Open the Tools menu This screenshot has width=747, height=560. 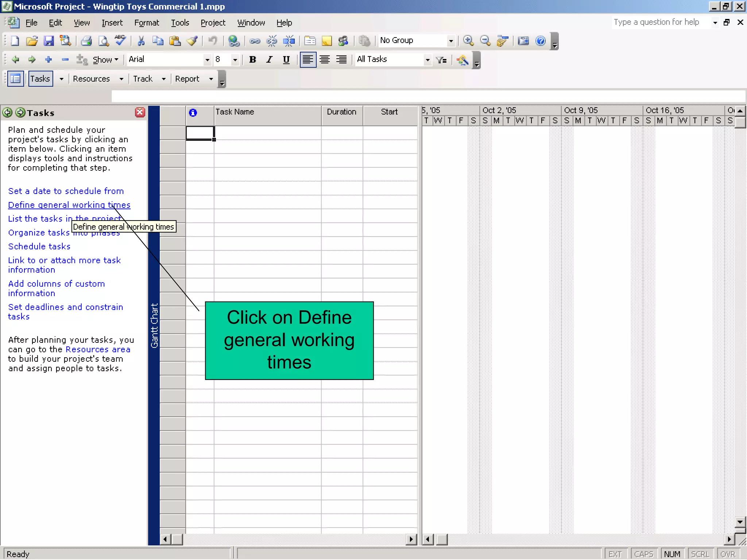pyautogui.click(x=180, y=23)
